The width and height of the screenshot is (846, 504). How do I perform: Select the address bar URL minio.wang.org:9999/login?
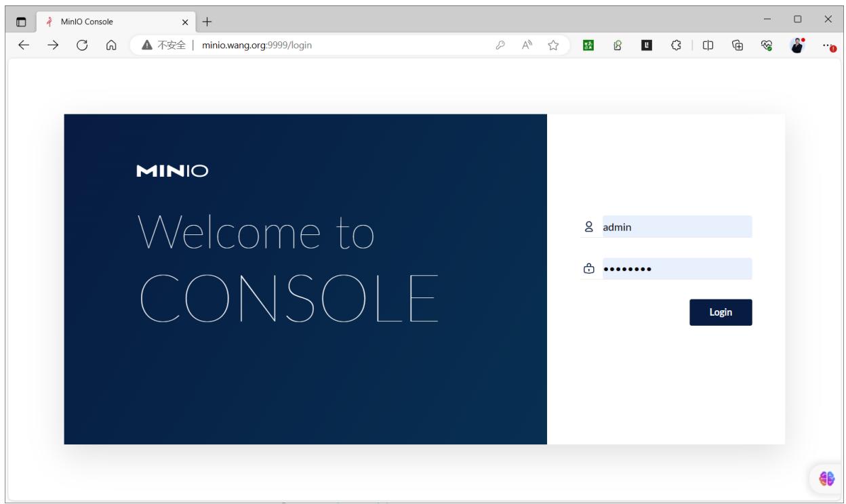point(257,45)
